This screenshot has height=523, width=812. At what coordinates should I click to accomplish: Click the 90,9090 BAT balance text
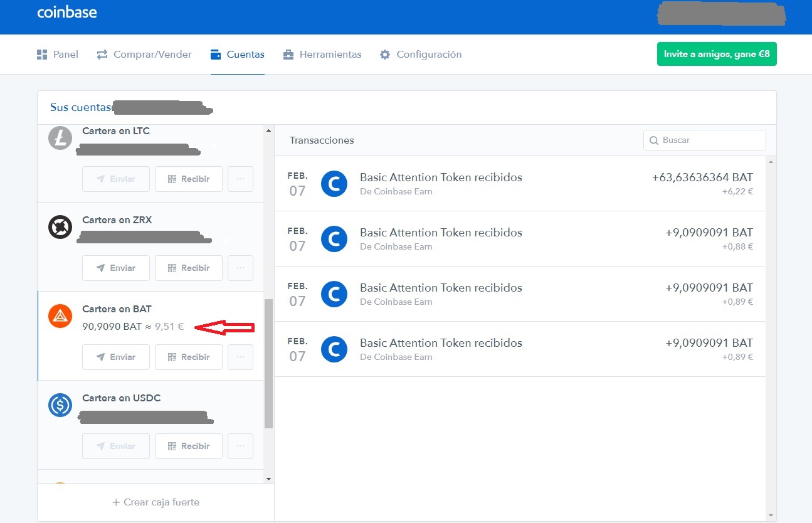point(112,326)
